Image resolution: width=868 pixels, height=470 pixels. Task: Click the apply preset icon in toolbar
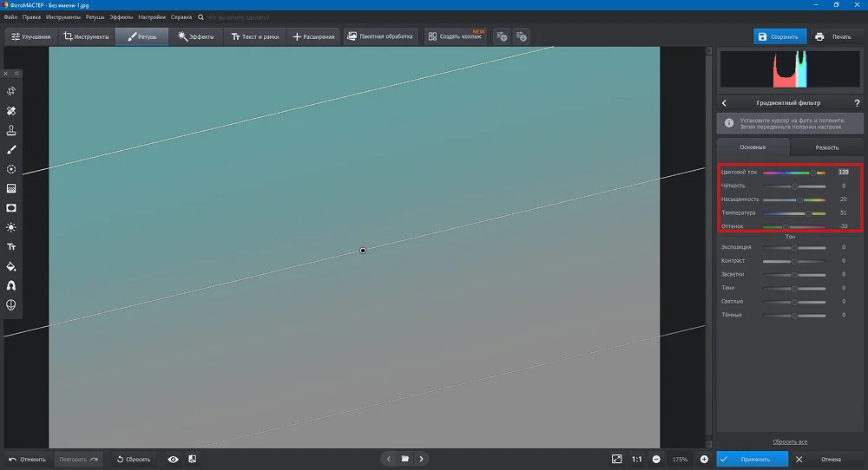pos(521,36)
